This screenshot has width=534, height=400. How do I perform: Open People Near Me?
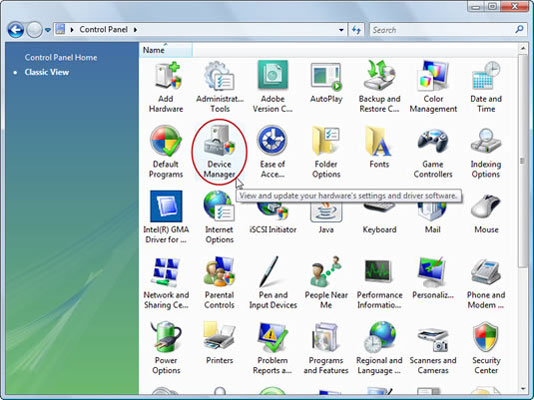[x=326, y=283]
